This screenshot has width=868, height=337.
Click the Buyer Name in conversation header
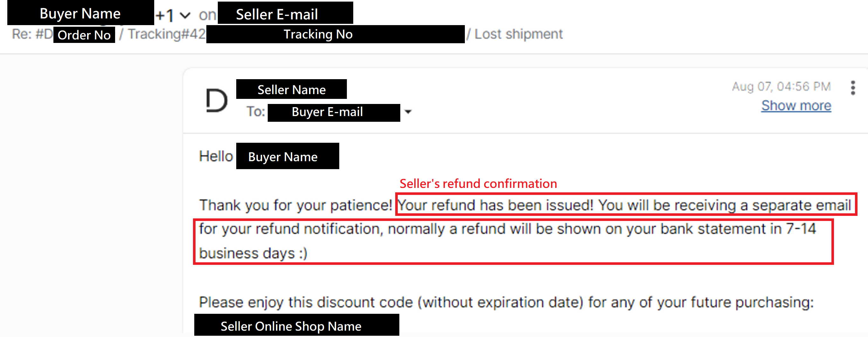pos(80,13)
